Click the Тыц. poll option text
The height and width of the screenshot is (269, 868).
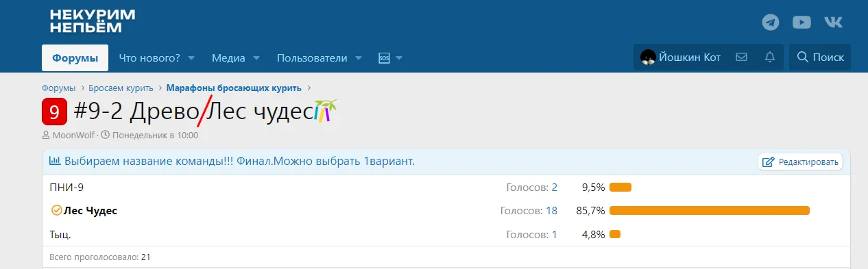[60, 234]
